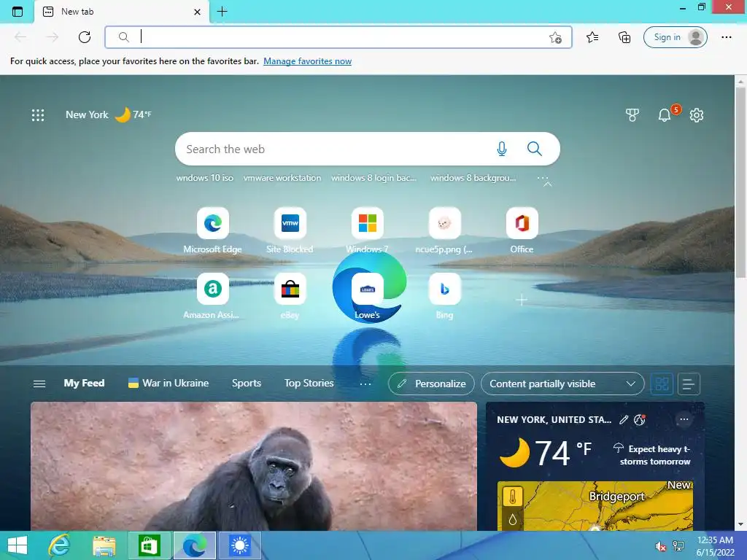The image size is (747, 560).
Task: Open page settings gear icon
Action: coord(697,114)
